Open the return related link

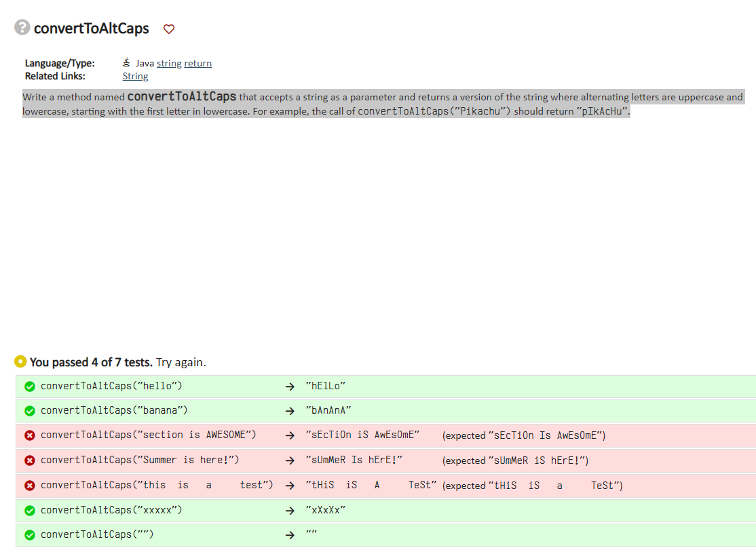(197, 62)
